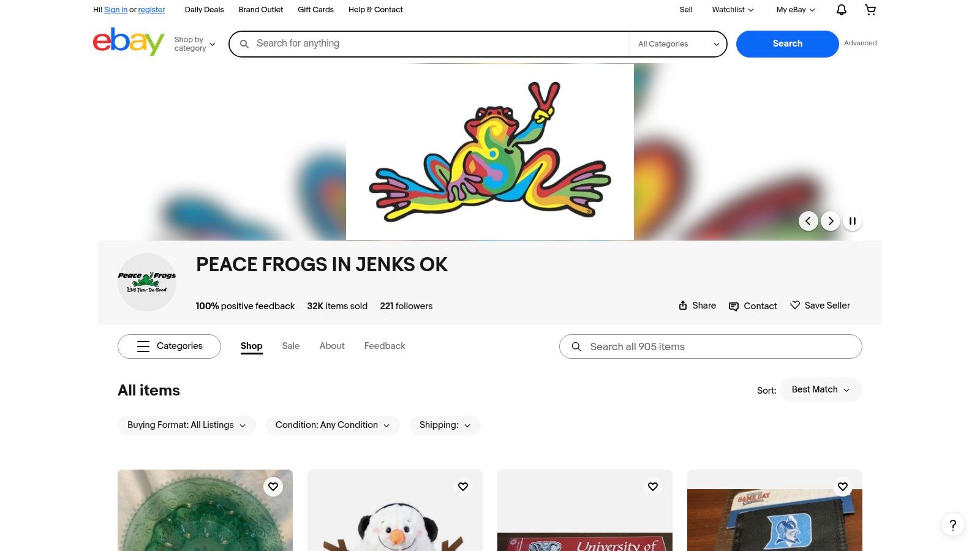
Task: Switch to the Feedback tab
Action: coord(385,346)
